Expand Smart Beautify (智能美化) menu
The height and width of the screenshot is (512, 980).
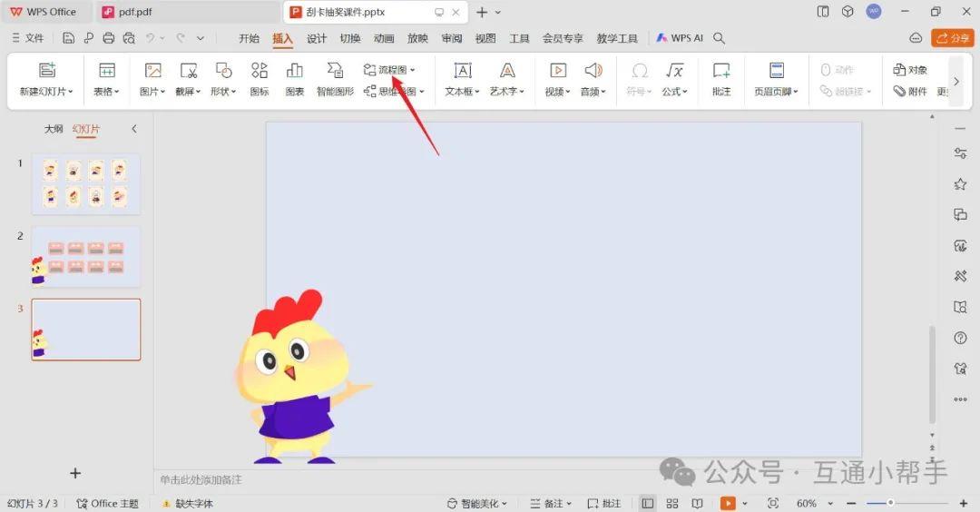pyautogui.click(x=477, y=503)
